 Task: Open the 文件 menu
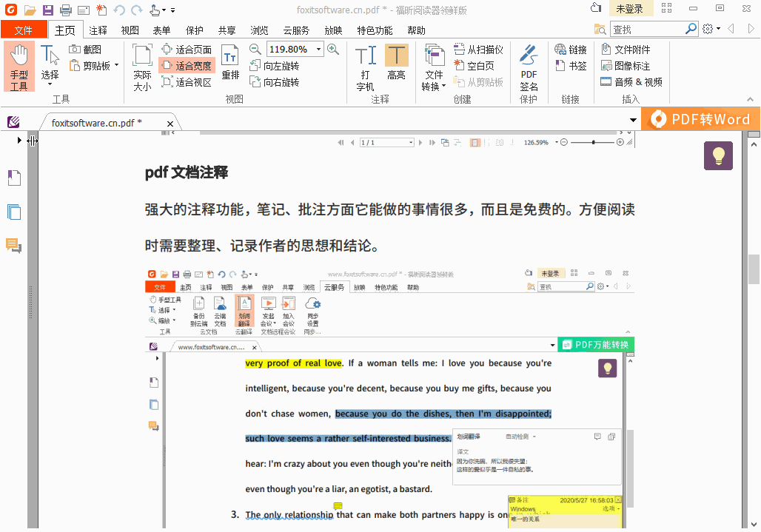tap(24, 30)
